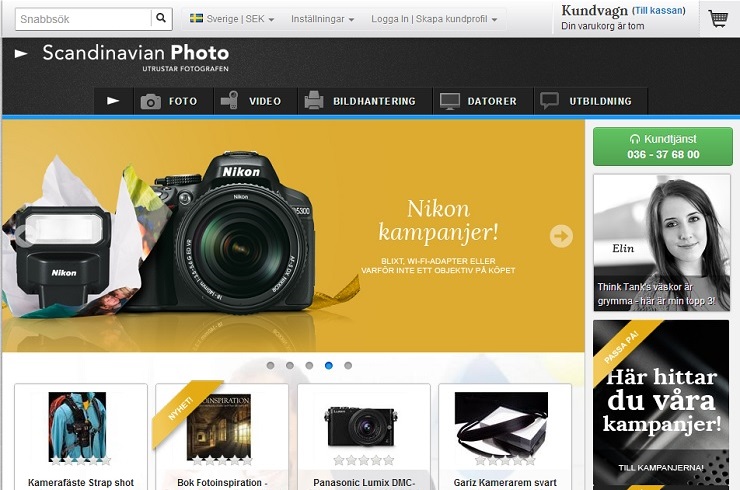
Task: Click the Nikon kampanjer! banner text
Action: pyautogui.click(x=438, y=220)
